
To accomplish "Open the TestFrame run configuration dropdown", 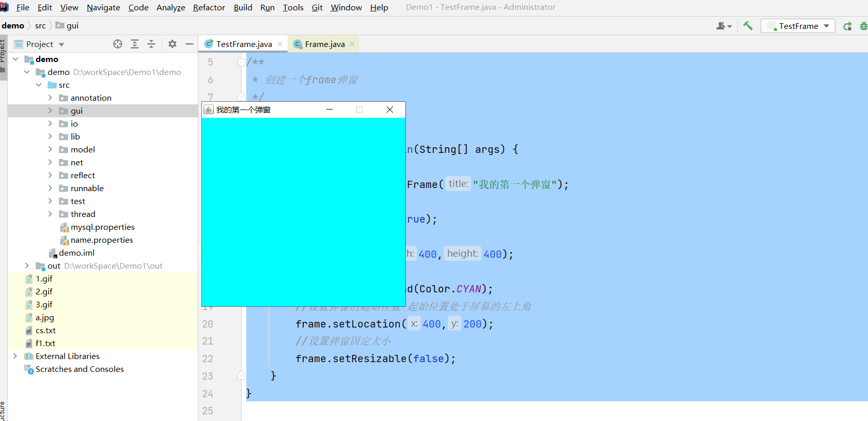I will pyautogui.click(x=798, y=26).
